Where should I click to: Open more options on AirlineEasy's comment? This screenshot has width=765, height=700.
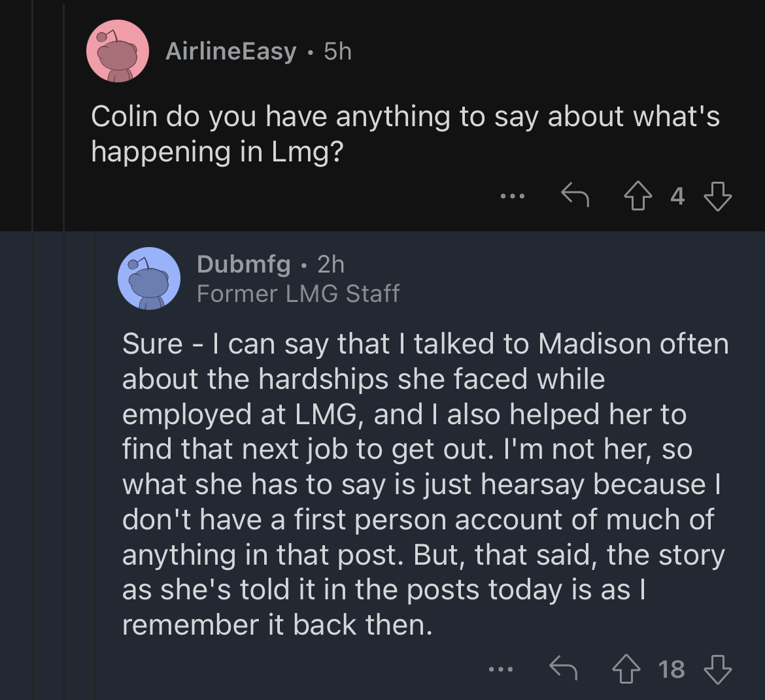(x=513, y=196)
